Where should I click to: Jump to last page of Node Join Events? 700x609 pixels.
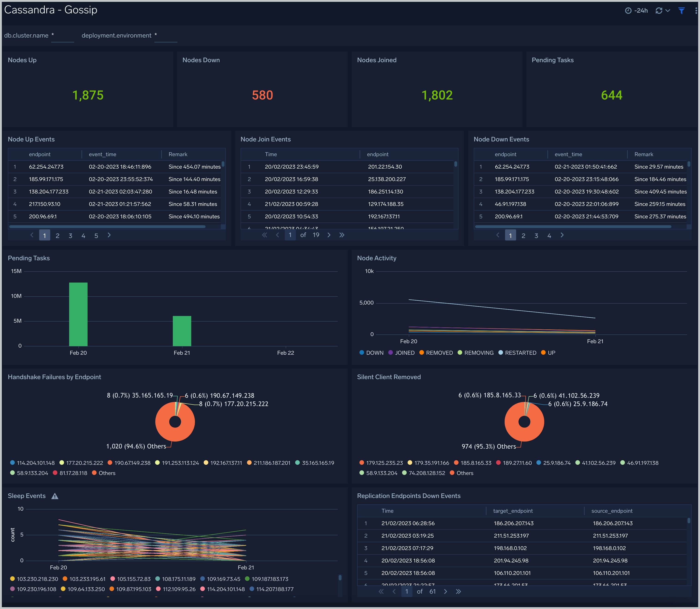point(342,235)
